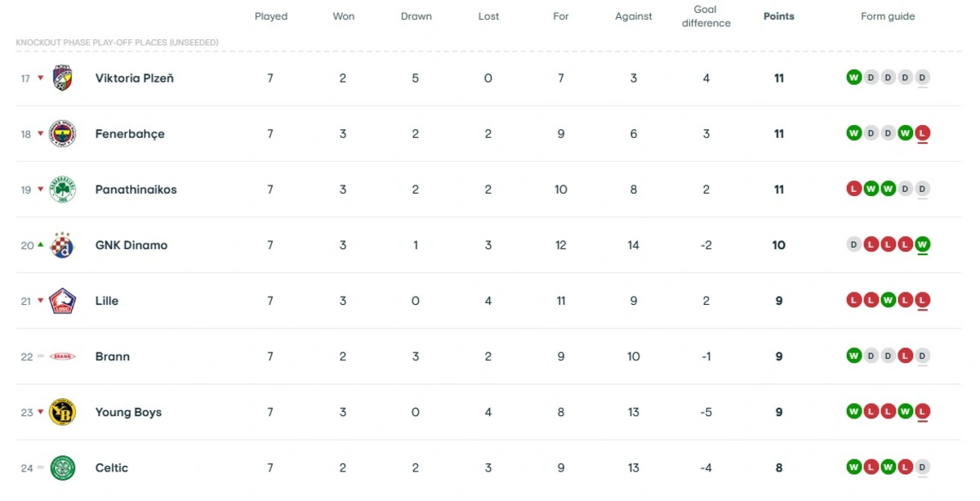Open the Celtic team name link
Screen dimensions: 980x501
pyautogui.click(x=112, y=467)
